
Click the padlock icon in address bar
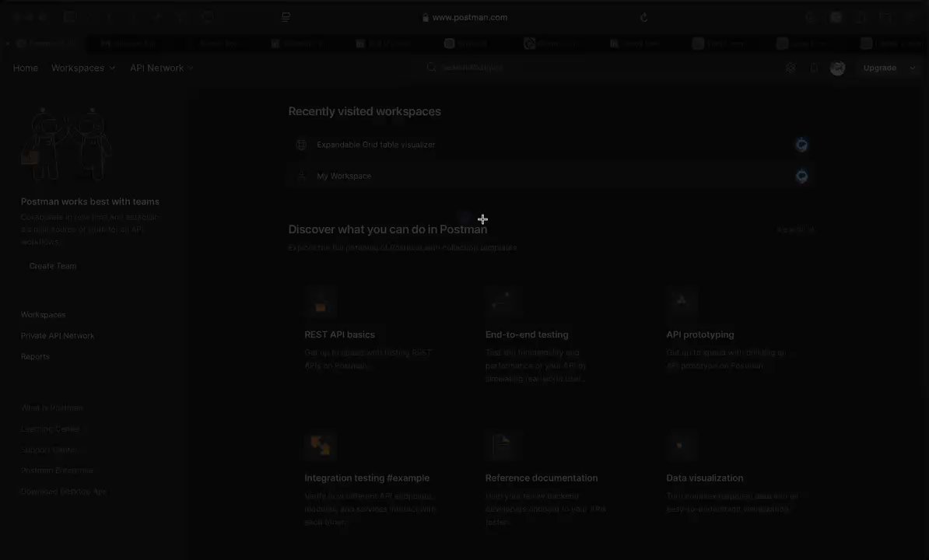pos(426,18)
